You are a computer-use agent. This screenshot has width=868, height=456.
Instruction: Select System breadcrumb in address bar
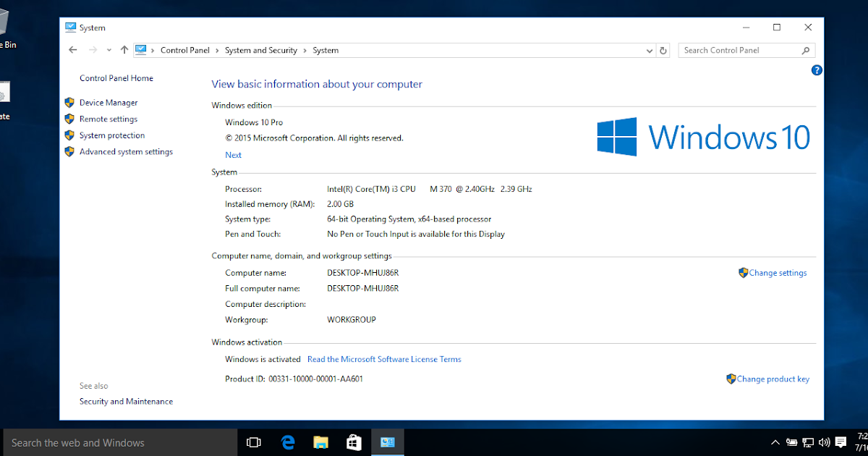[x=325, y=50]
